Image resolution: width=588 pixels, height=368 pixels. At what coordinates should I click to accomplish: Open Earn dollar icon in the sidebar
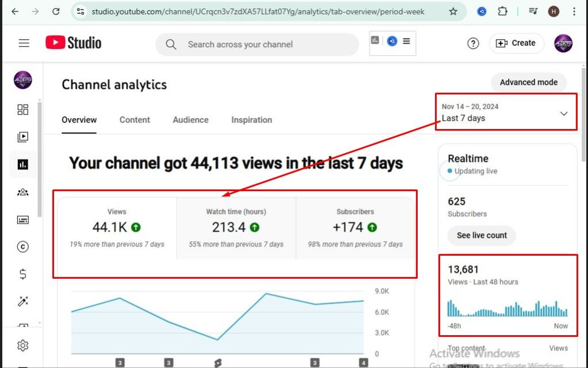[x=23, y=274]
